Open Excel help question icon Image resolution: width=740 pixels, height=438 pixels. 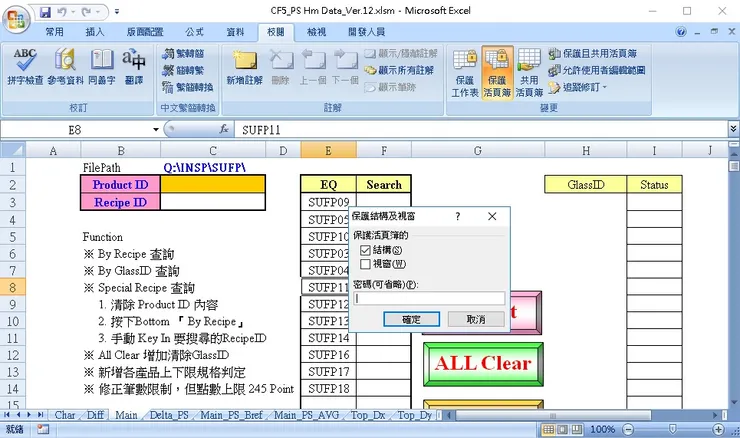tap(681, 32)
